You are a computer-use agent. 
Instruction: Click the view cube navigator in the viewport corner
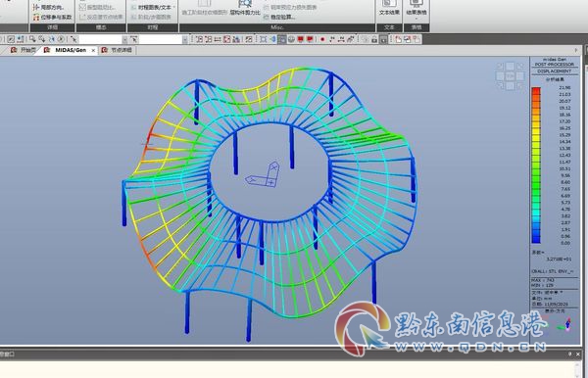point(510,76)
